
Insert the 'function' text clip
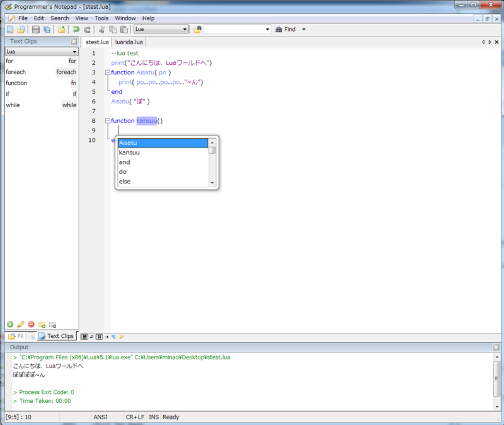41,83
